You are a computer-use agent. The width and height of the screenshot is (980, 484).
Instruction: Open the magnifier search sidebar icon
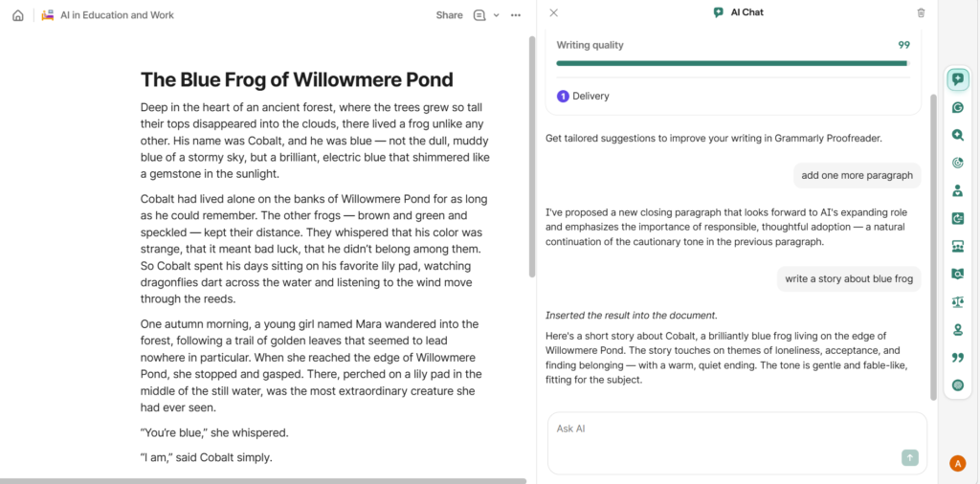(958, 136)
